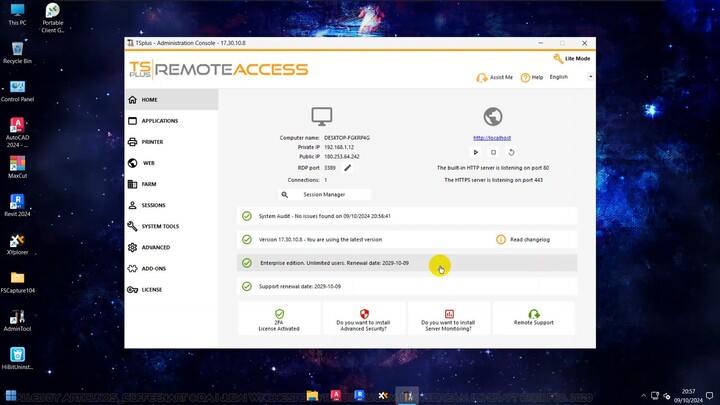Open the http://localhost link

(x=492, y=138)
